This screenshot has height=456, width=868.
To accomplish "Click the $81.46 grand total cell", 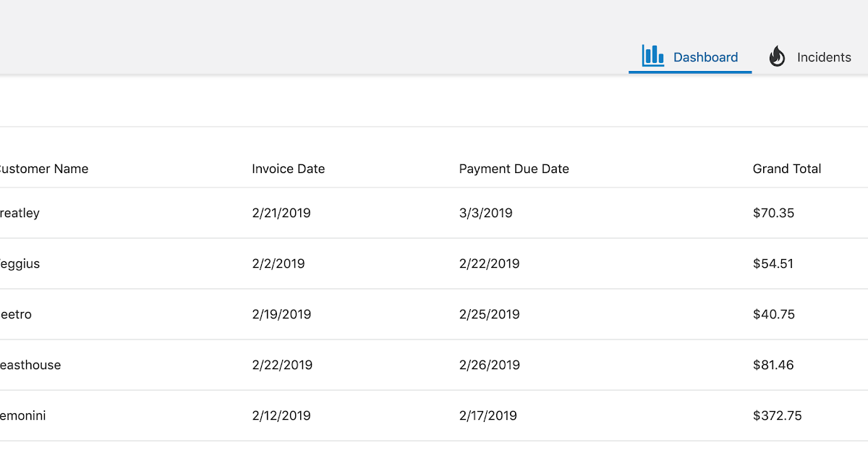I will 773,365.
